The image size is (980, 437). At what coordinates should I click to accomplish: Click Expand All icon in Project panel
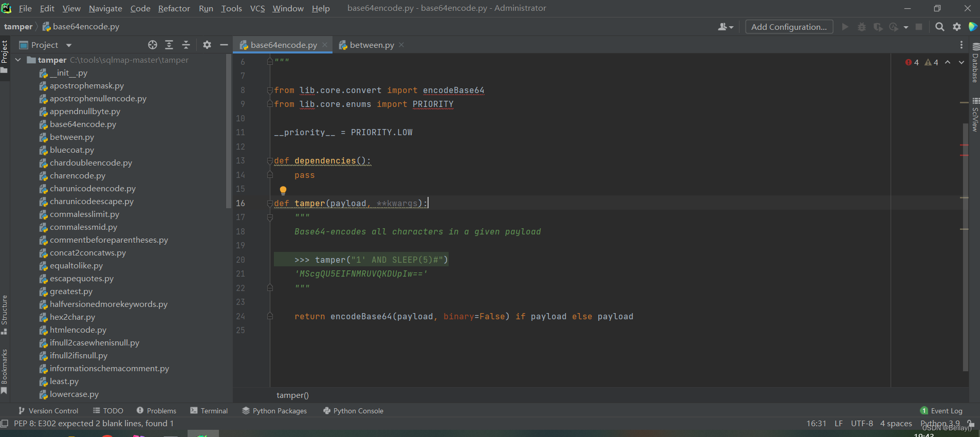pyautogui.click(x=169, y=45)
